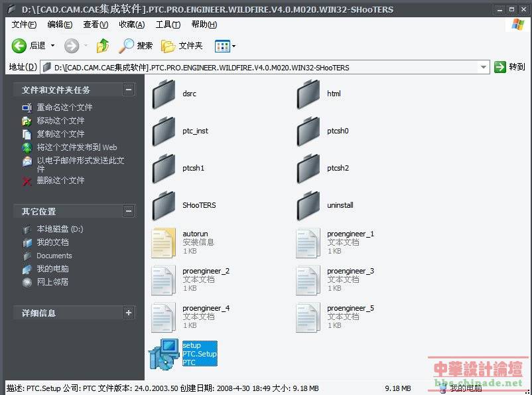This screenshot has width=532, height=395.
Task: Click the grey Forward arrow button
Action: point(72,46)
